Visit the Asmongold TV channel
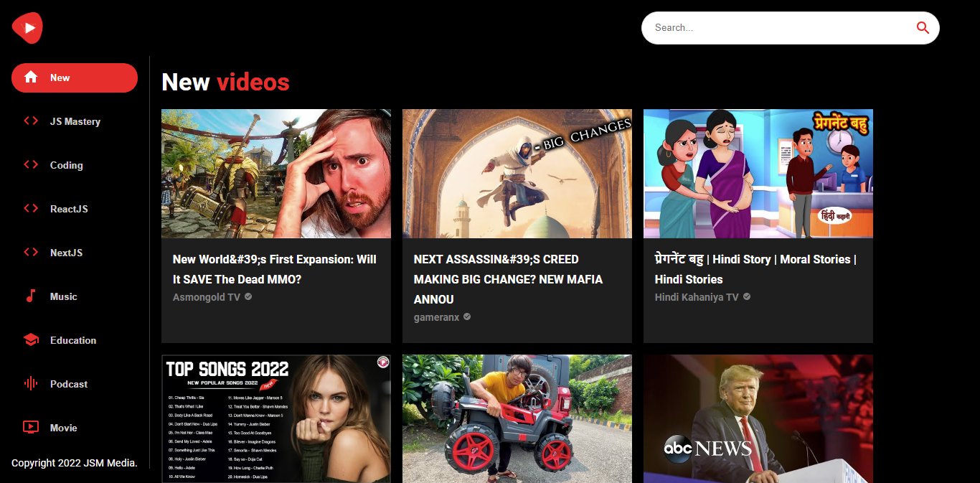The image size is (980, 483). [x=207, y=296]
